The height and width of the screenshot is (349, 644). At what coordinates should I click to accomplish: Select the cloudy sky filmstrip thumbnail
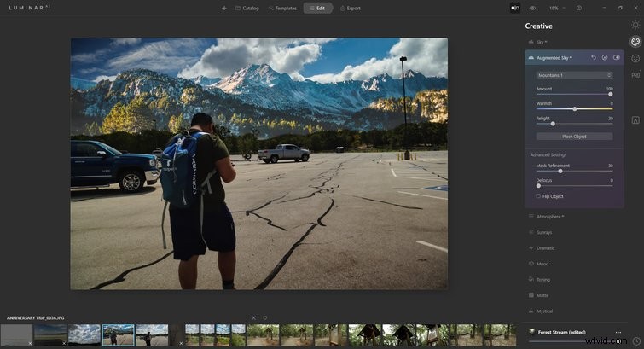coord(84,335)
